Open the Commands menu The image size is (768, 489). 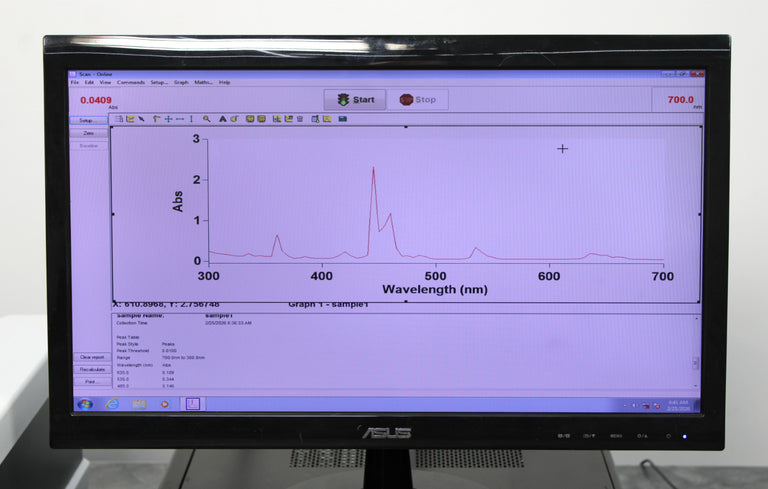[131, 82]
